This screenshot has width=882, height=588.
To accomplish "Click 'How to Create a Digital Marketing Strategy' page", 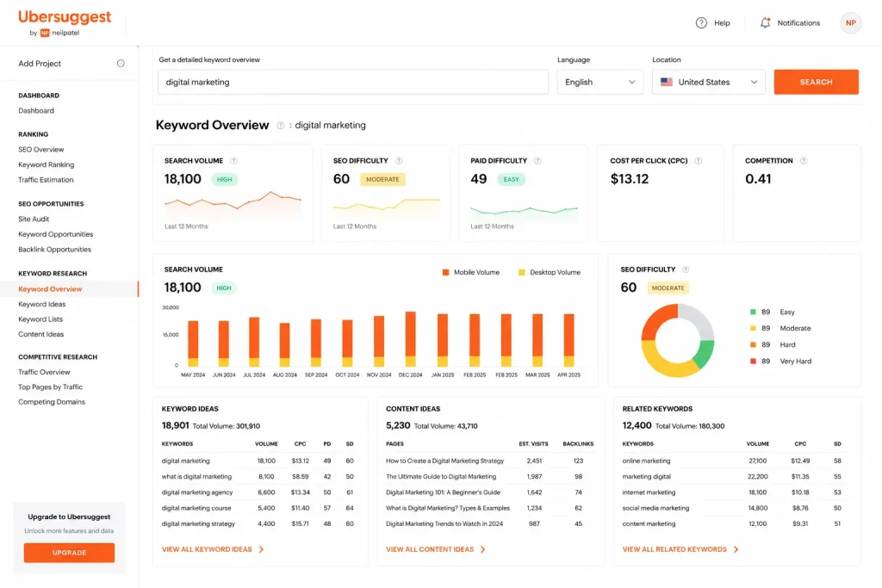I will coord(445,461).
